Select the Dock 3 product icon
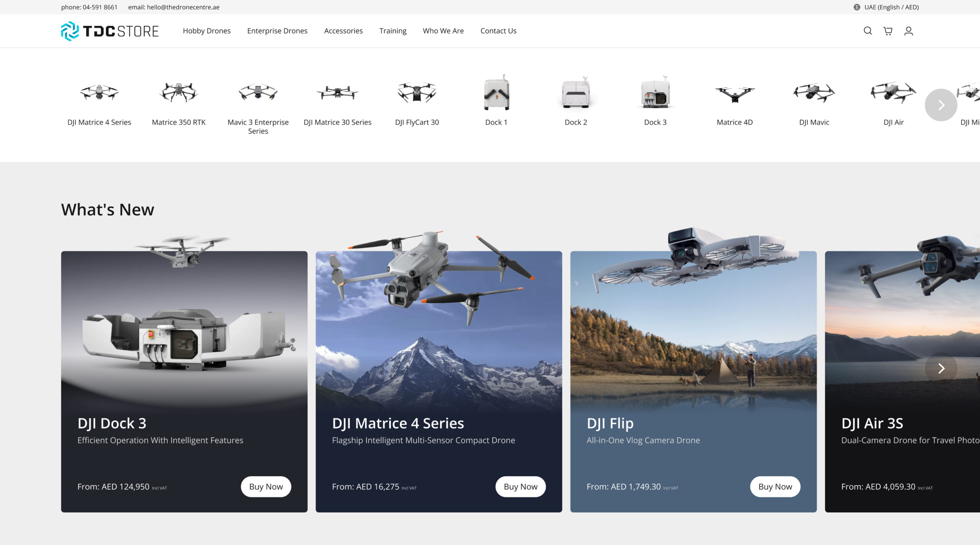 (x=655, y=92)
